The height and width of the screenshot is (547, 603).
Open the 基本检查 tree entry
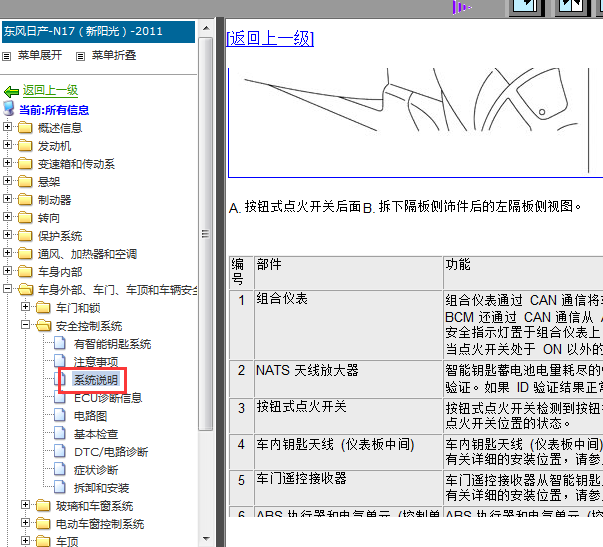(96, 434)
